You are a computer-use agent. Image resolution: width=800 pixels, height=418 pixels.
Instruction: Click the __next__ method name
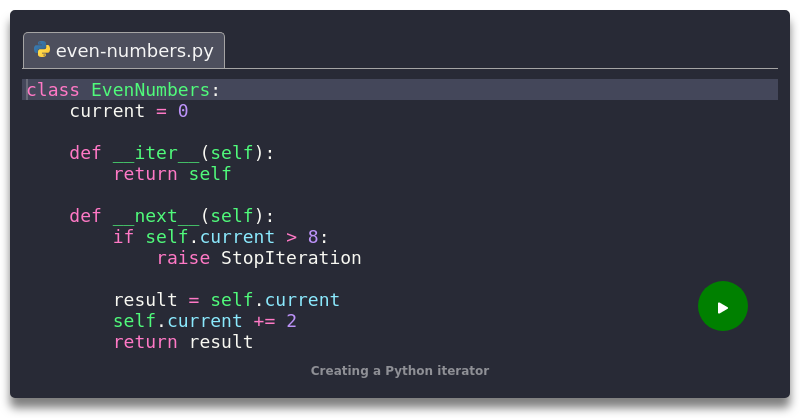[x=156, y=216]
